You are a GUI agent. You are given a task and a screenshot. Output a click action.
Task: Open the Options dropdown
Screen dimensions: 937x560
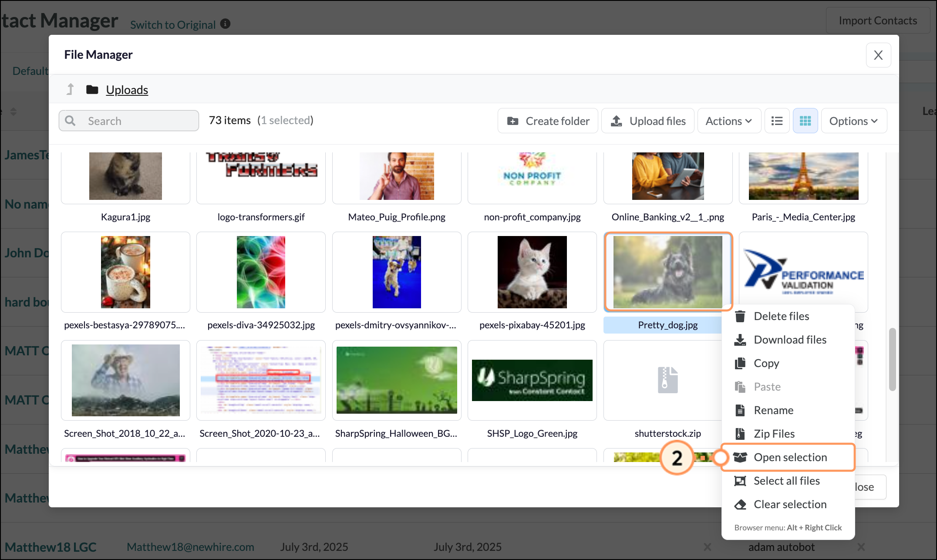(854, 121)
